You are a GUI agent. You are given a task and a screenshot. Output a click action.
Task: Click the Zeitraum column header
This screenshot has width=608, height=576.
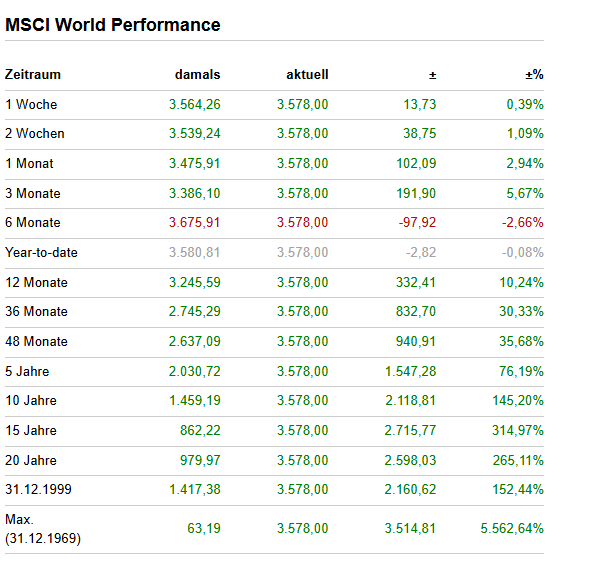33,75
